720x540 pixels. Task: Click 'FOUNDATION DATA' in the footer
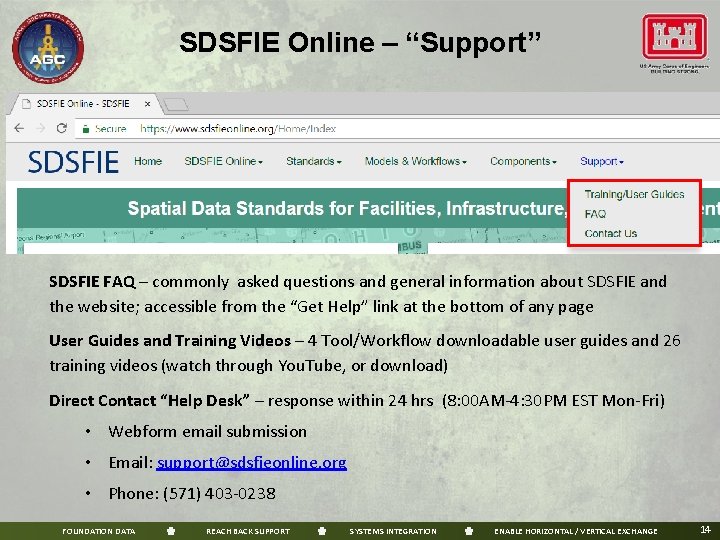[98, 531]
